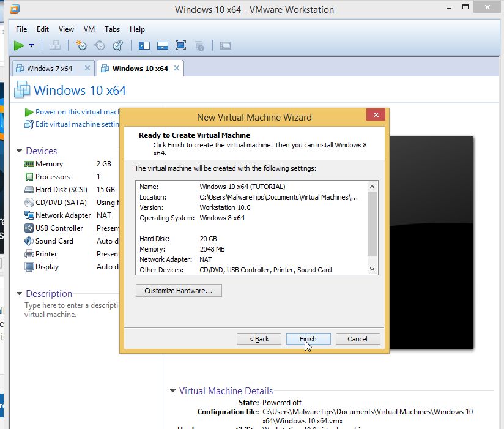The image size is (504, 429).
Task: Click the Workstation 10.0 version value
Action: click(x=225, y=207)
